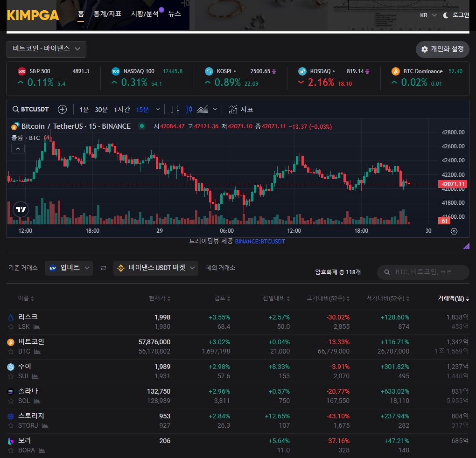Click the 로그인 link

click(x=461, y=15)
